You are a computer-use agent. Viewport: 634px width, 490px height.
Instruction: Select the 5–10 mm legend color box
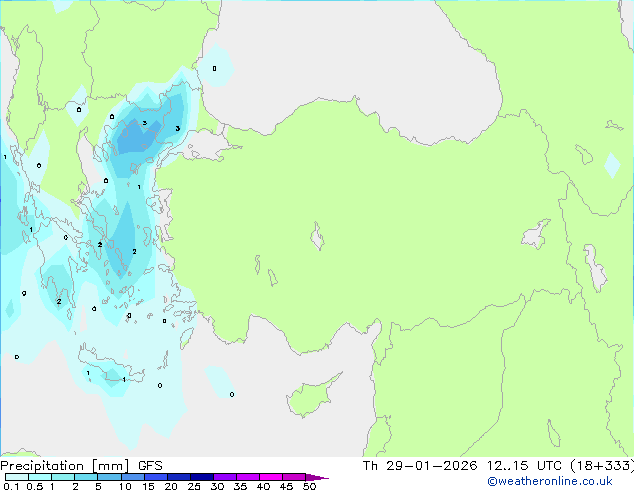click(x=109, y=477)
